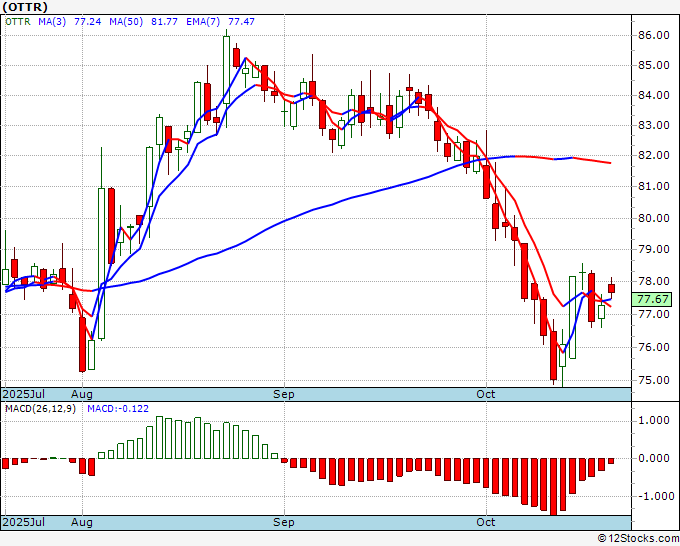This screenshot has height=546, width=680.
Task: Click the (OTTR) chart title
Action: pos(25,7)
